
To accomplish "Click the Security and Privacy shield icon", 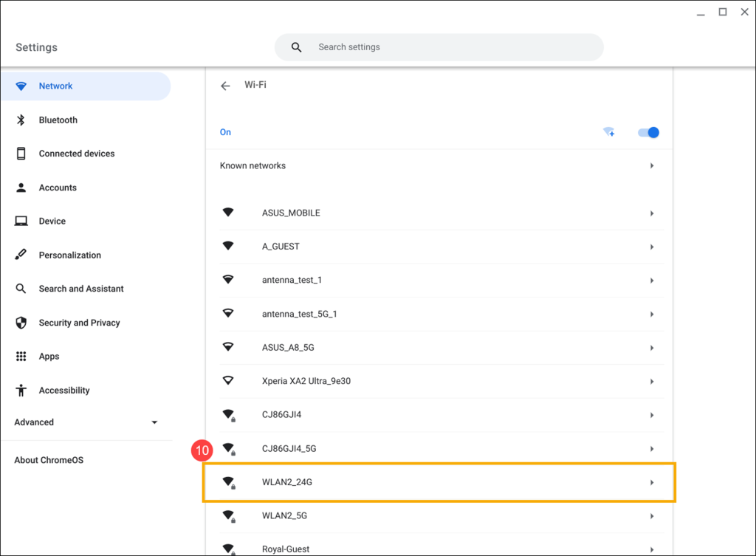I will pos(21,323).
